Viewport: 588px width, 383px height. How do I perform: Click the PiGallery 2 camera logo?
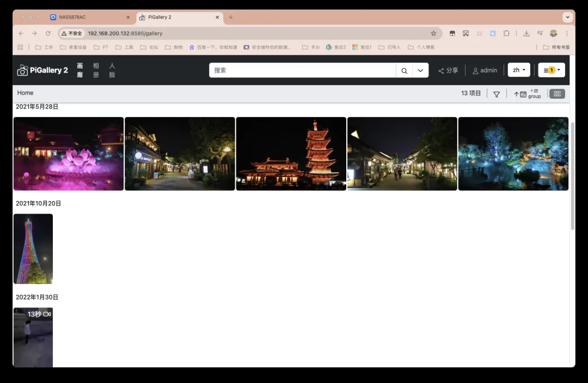pos(22,70)
